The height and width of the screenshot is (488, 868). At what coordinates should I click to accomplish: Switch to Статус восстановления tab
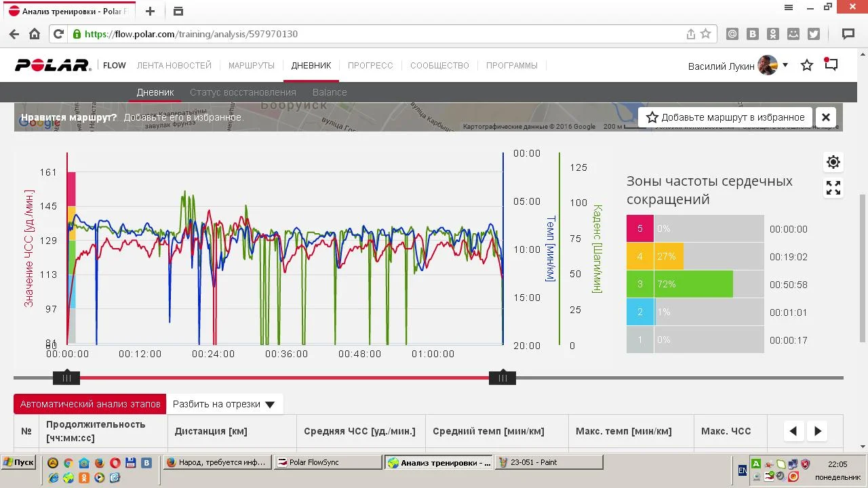pyautogui.click(x=243, y=92)
